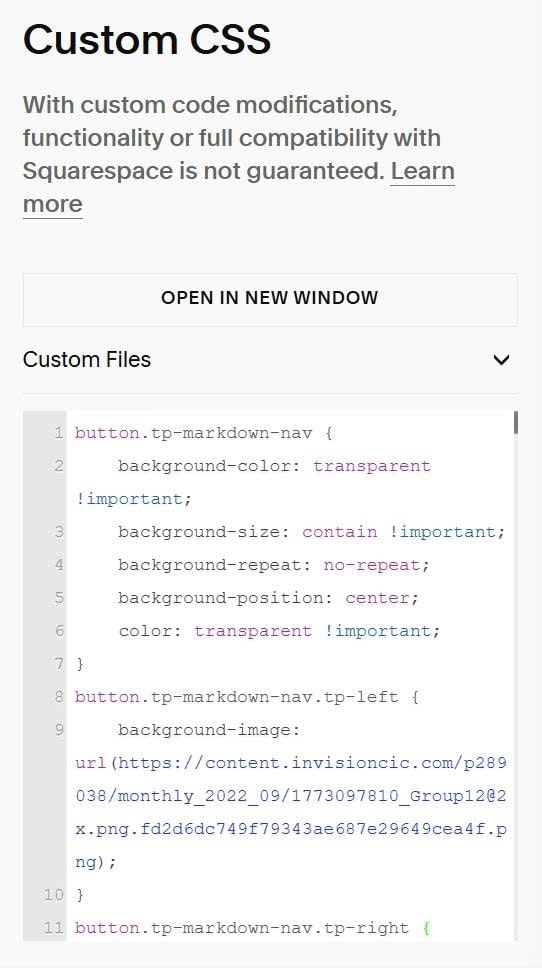Click the invisioncic image URL text
The image size is (542, 968).
[291, 812]
